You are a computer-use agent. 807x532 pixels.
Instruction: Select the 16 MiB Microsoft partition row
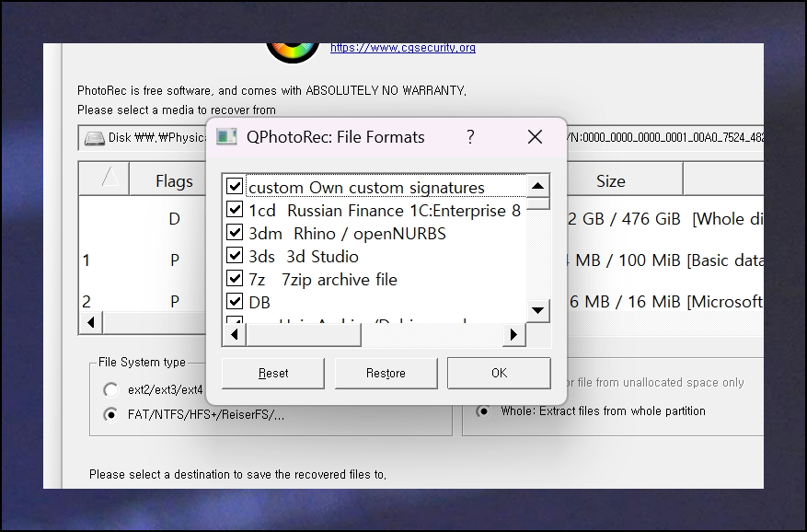click(421, 301)
